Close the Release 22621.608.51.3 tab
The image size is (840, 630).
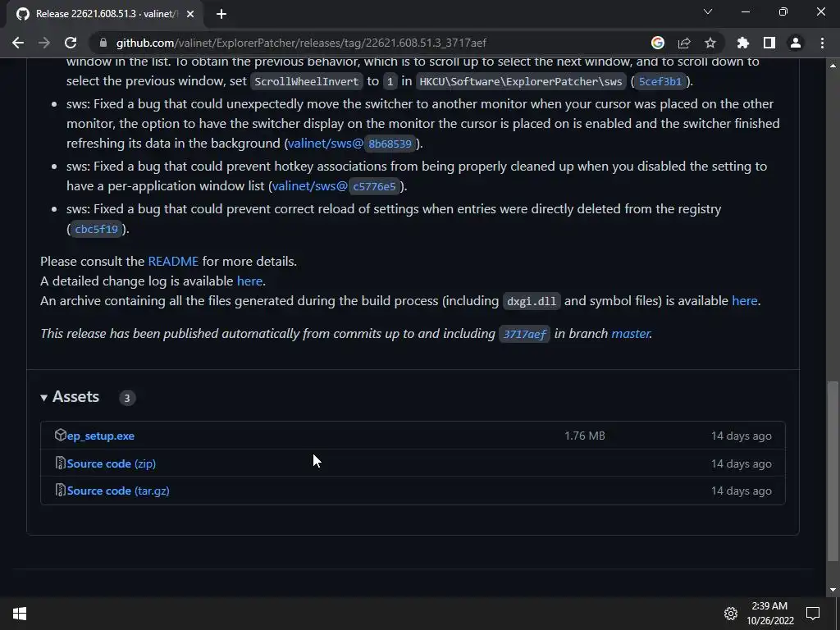[x=190, y=14]
